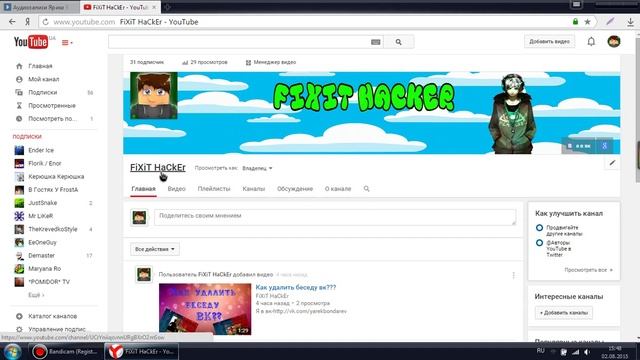The height and width of the screenshot is (360, 640).
Task: Open 'Подписки' in the sidebar
Action: (42, 92)
